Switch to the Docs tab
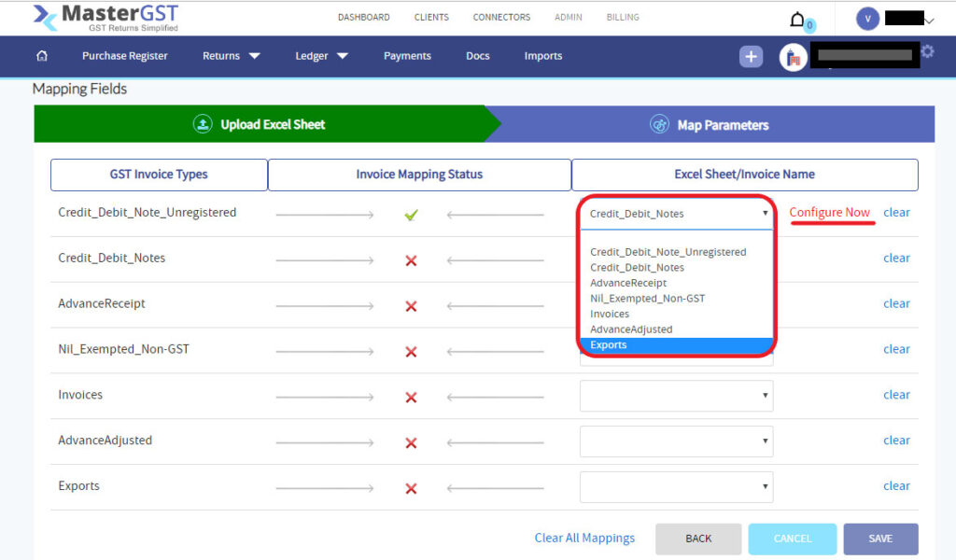 (x=477, y=56)
